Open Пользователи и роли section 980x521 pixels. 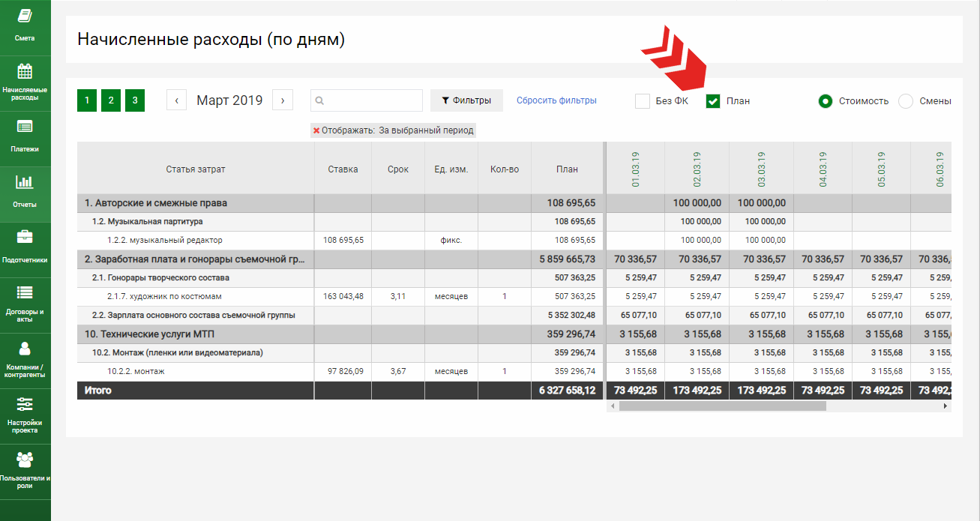coord(25,459)
